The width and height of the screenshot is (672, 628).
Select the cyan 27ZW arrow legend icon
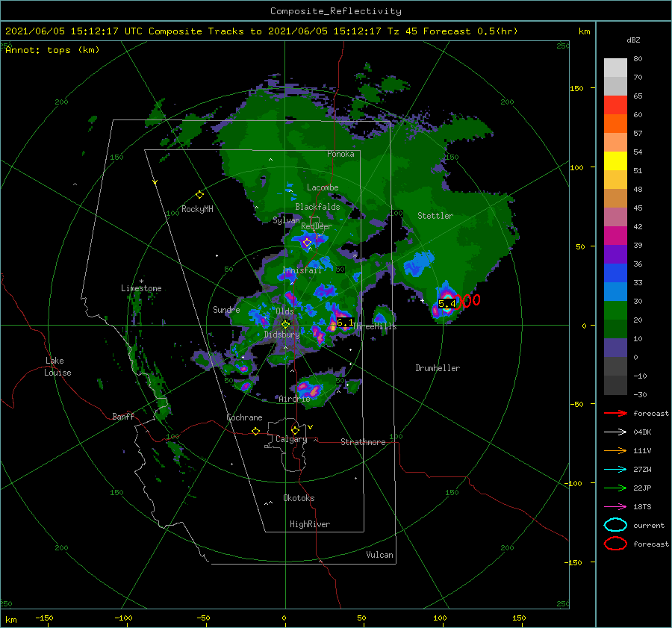click(615, 470)
